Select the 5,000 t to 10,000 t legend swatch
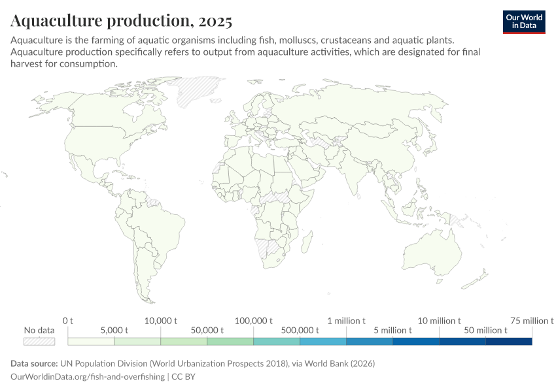556x392 pixels. tap(137, 341)
